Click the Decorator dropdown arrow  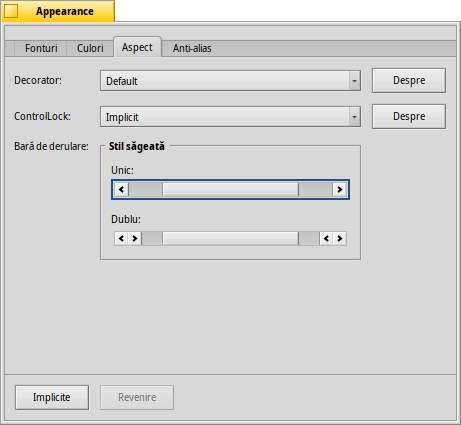click(x=354, y=81)
